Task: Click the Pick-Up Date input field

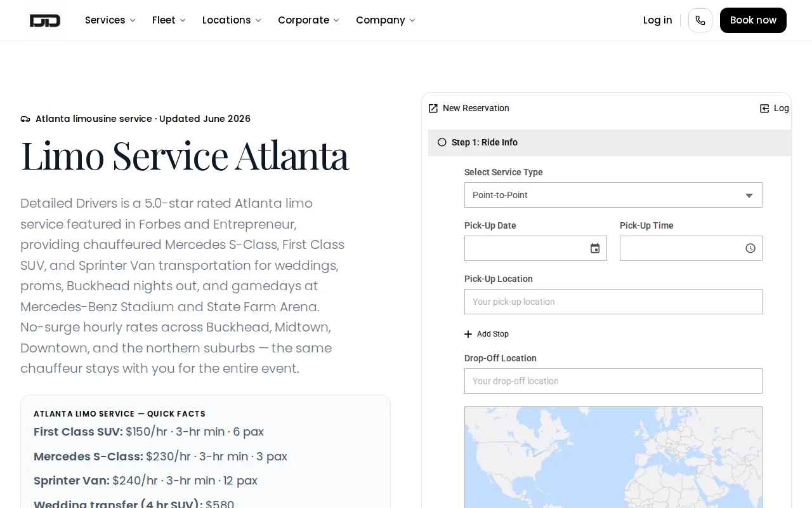Action: tap(535, 248)
